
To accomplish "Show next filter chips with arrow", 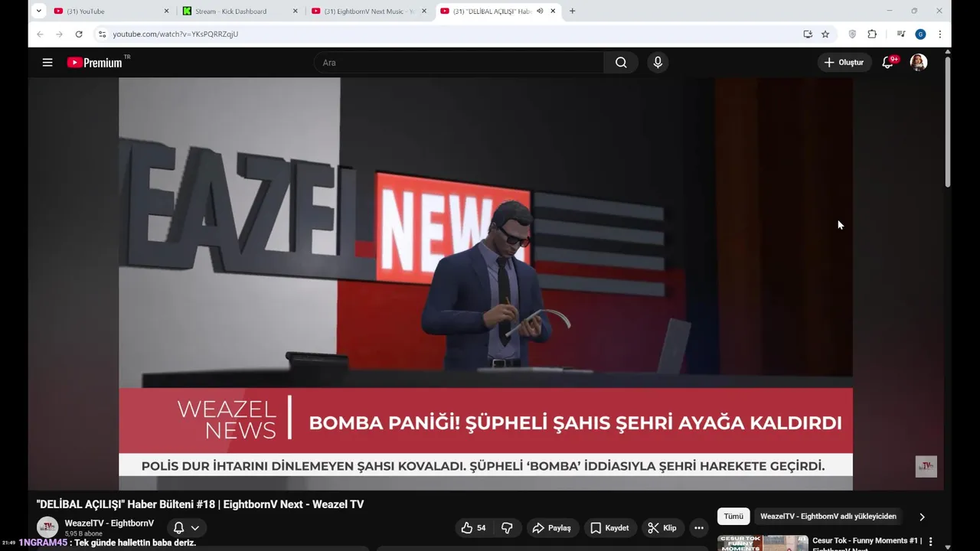I will 922,517.
